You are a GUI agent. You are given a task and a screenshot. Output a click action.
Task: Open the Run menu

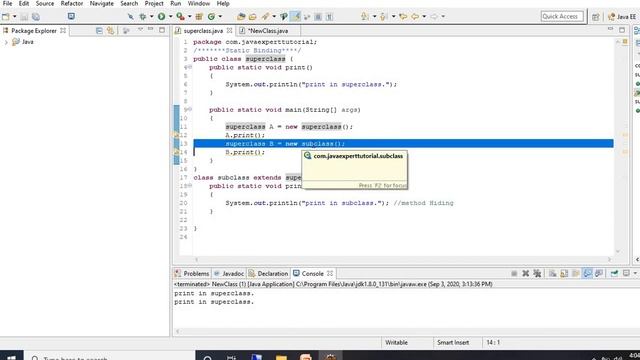[176, 4]
